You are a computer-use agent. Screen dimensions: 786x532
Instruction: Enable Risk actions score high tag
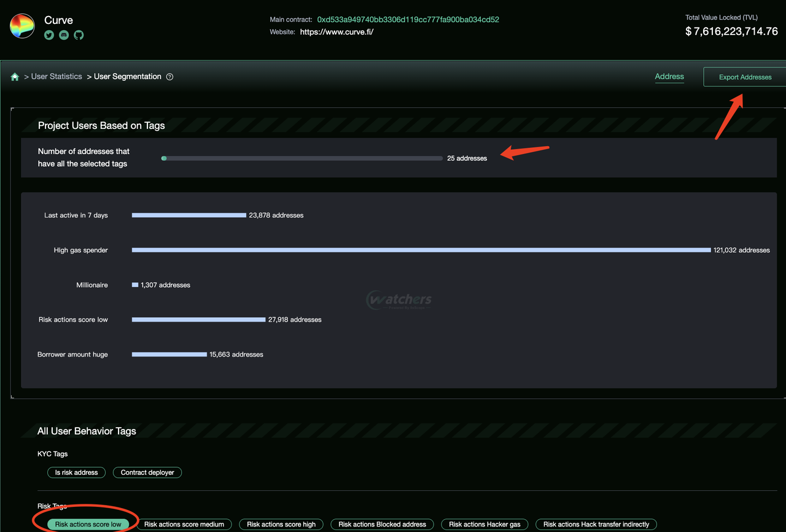[x=281, y=525]
